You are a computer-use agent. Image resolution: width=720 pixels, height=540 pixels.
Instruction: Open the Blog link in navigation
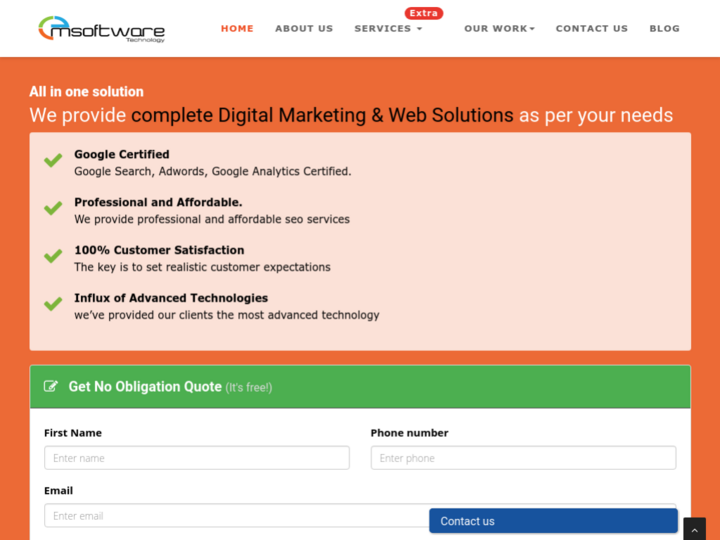(664, 29)
